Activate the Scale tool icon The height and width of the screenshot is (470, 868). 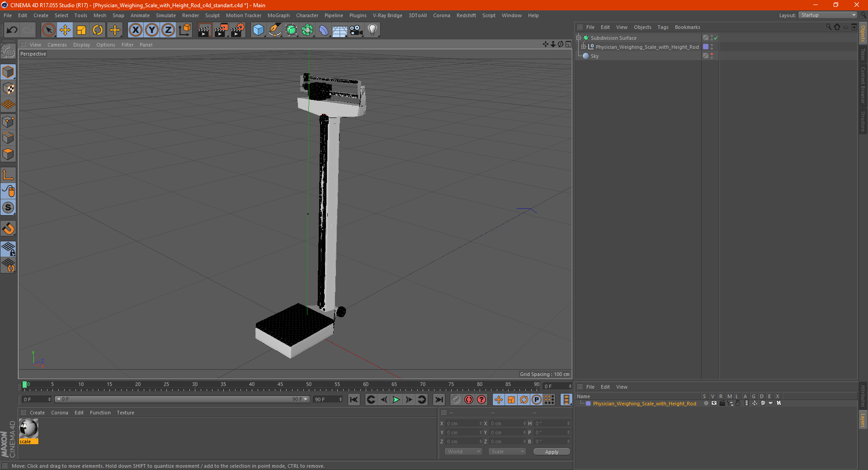pyautogui.click(x=81, y=30)
